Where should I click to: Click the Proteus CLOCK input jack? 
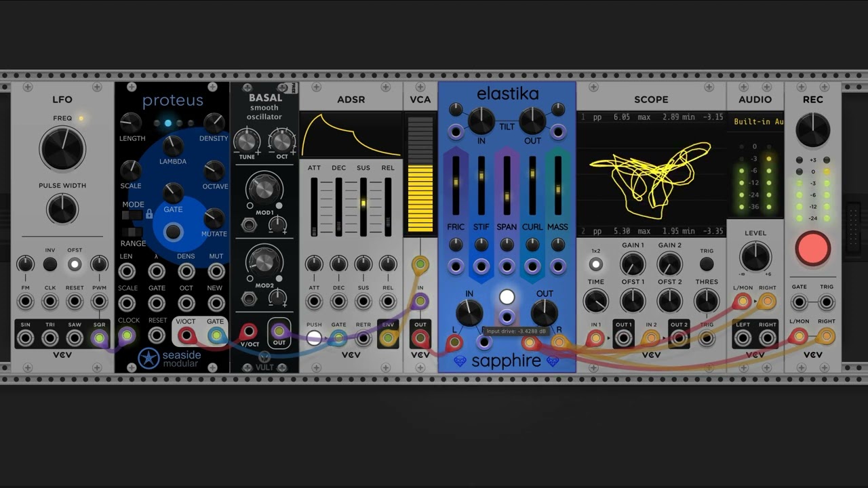[x=127, y=335]
